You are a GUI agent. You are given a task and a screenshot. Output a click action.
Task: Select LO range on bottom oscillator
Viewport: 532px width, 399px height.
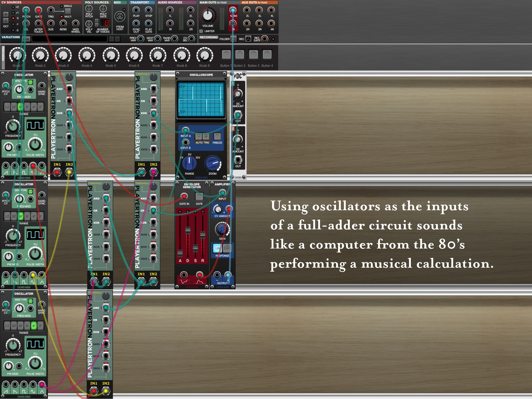[7, 326]
